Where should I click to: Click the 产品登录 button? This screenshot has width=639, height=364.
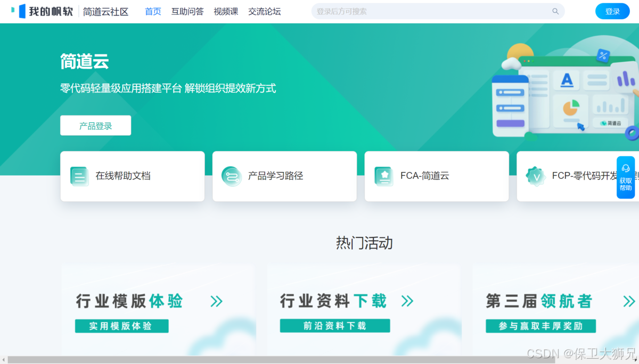pyautogui.click(x=96, y=126)
